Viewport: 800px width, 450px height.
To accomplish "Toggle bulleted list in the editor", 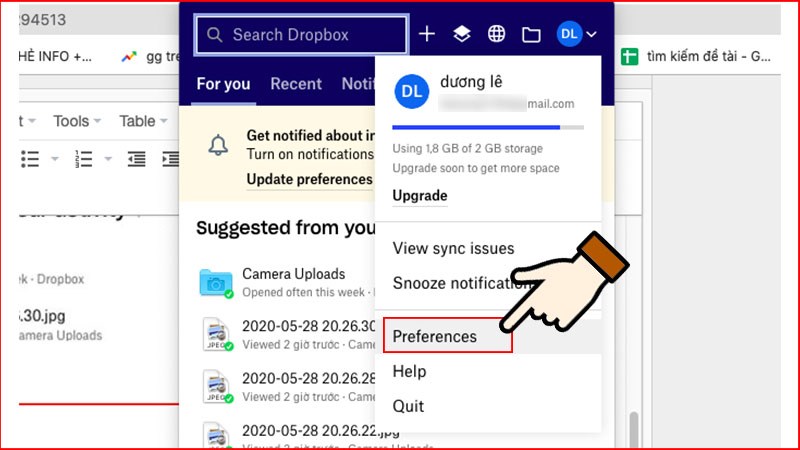I will pyautogui.click(x=30, y=159).
